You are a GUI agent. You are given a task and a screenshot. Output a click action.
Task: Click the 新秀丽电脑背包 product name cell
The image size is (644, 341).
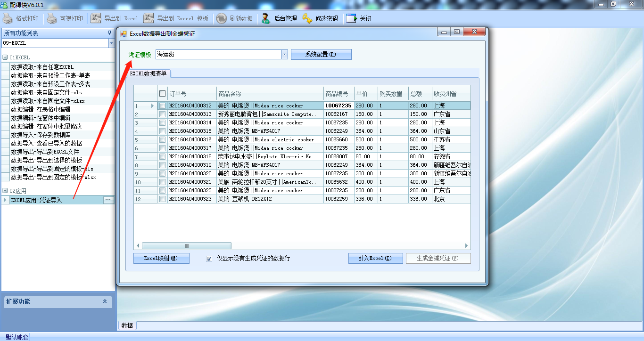pos(270,114)
